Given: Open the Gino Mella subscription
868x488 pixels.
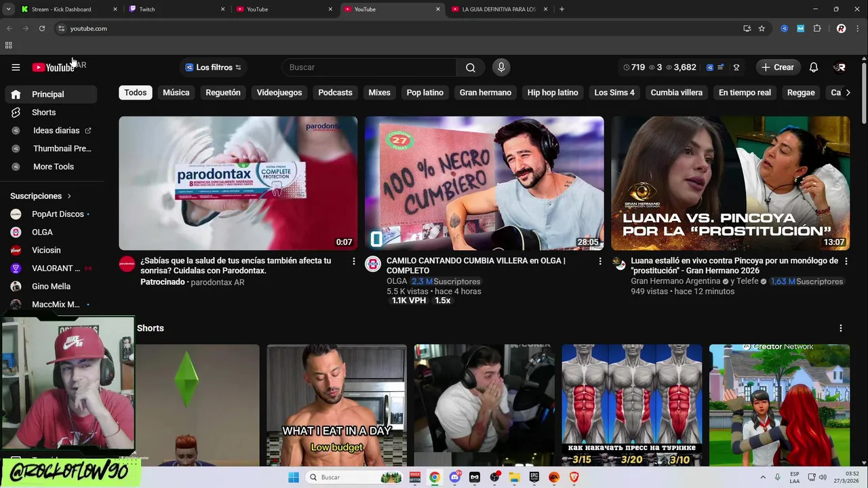Looking at the screenshot, I should [51, 287].
